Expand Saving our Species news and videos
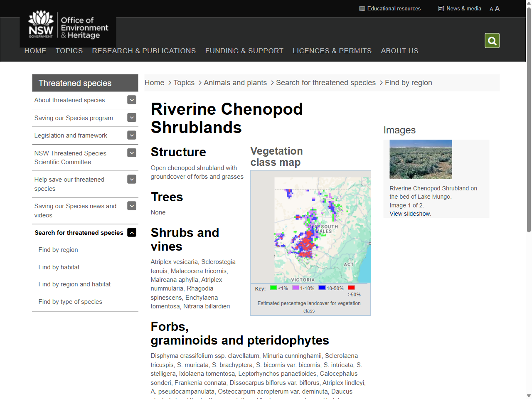The width and height of the screenshot is (532, 399). [132, 206]
